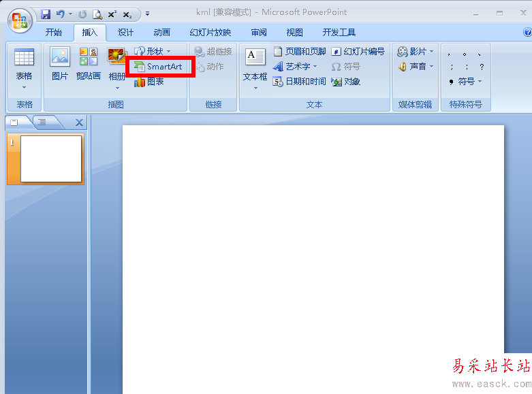Open 页眉和页脚 header and footer
Screen dimensions: 532x394
(x=299, y=52)
